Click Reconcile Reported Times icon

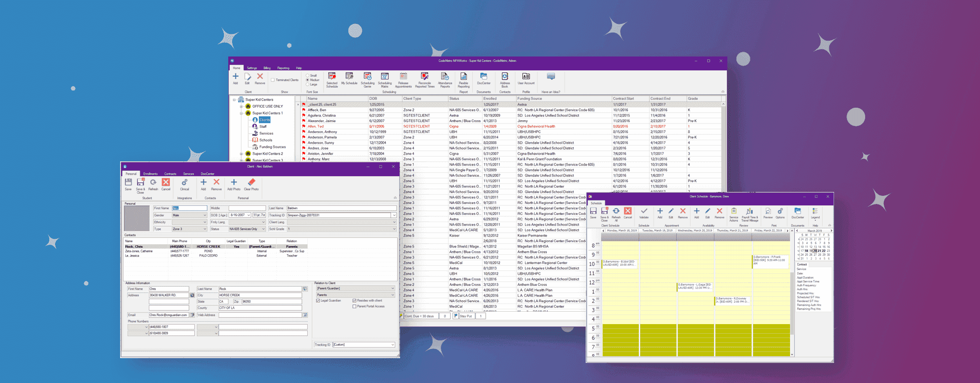(424, 78)
